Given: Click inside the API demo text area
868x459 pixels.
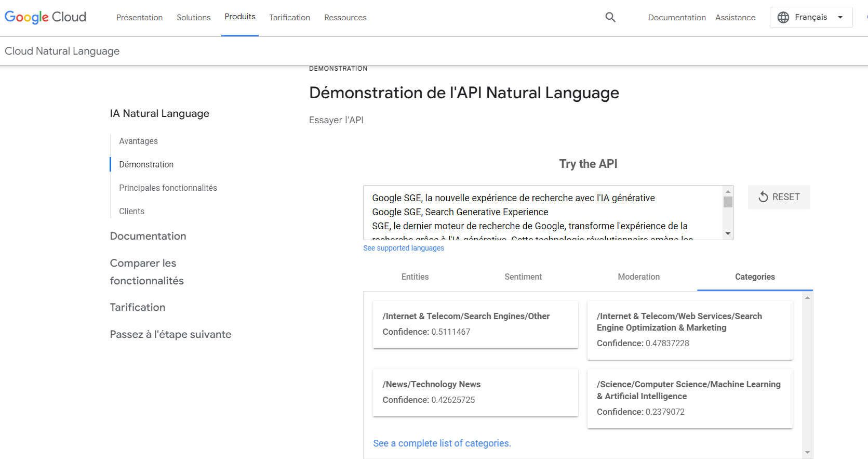Looking at the screenshot, I should [543, 212].
